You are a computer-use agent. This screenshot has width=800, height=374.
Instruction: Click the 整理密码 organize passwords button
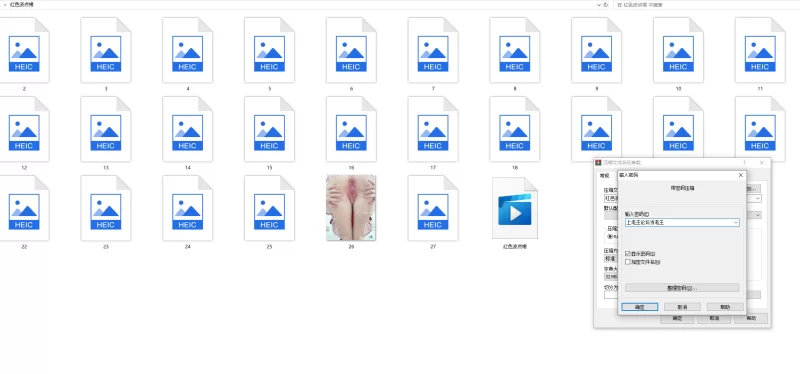[x=682, y=288]
